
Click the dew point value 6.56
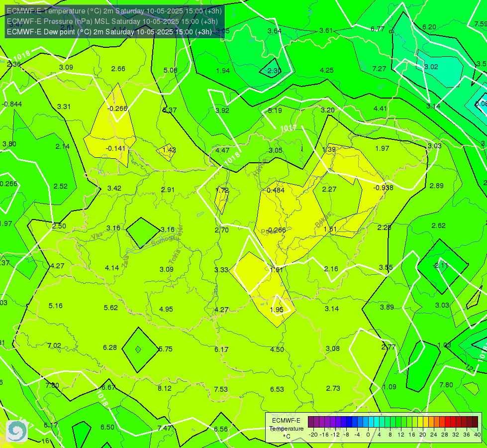point(221,429)
